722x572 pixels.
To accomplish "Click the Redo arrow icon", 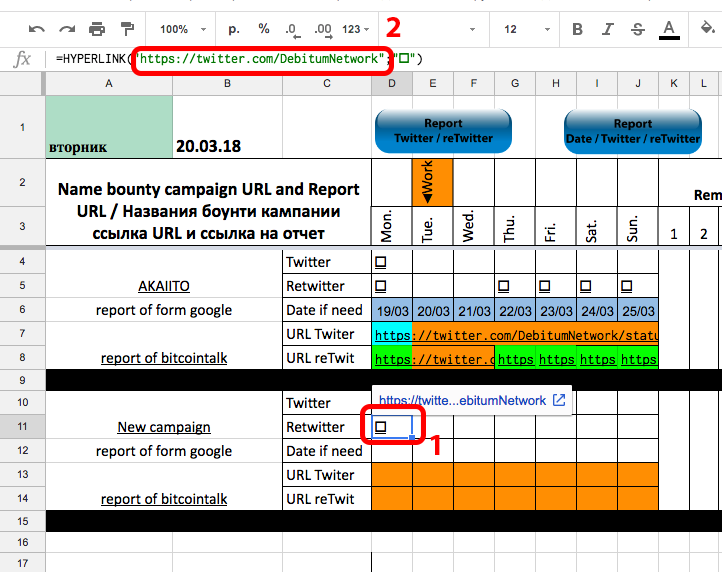I will (67, 29).
